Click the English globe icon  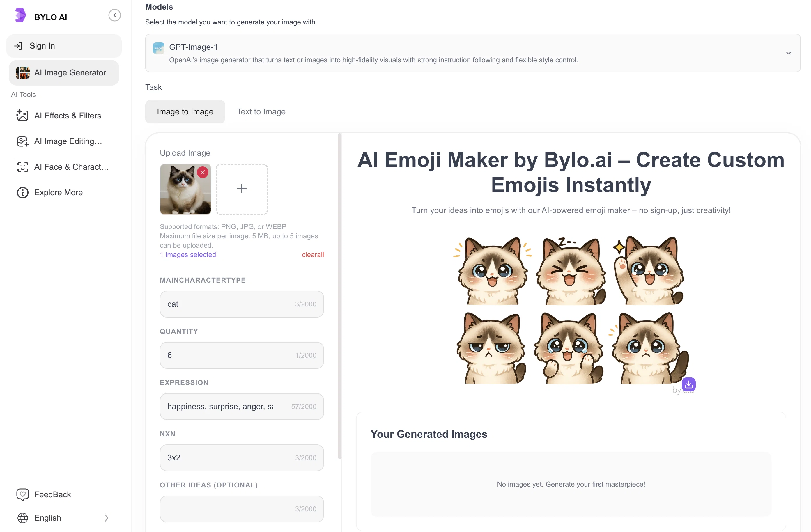(22, 518)
